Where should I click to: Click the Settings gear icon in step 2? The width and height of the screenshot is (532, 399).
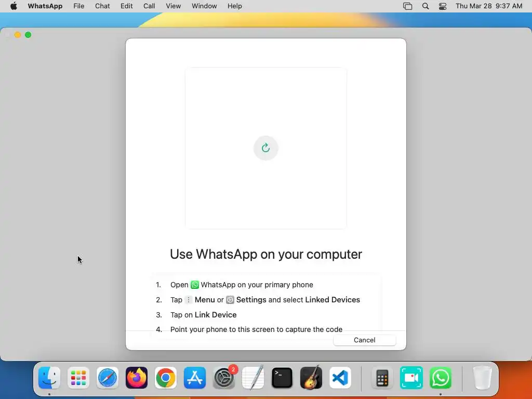pyautogui.click(x=230, y=300)
